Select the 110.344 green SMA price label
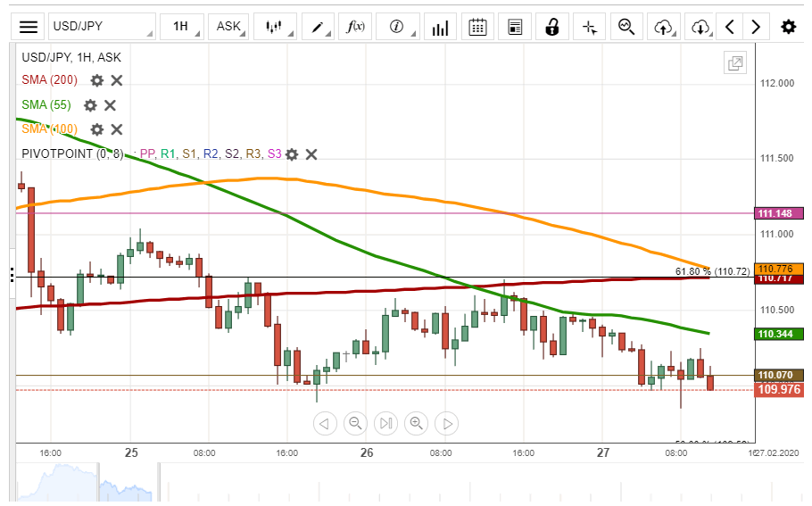 [x=779, y=334]
